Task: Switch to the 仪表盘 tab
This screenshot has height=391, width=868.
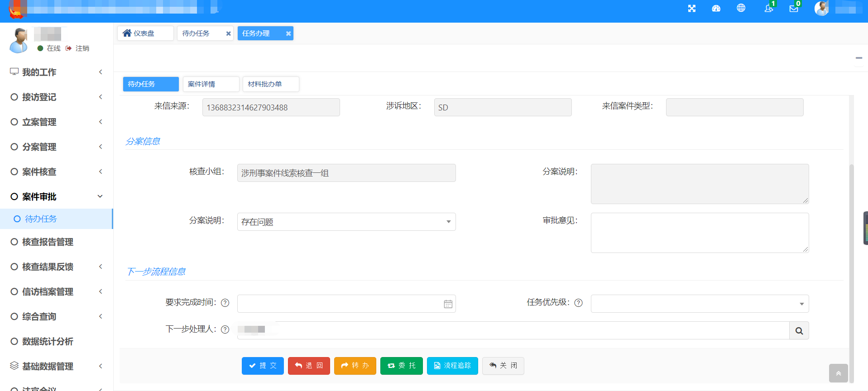Action: click(x=145, y=33)
